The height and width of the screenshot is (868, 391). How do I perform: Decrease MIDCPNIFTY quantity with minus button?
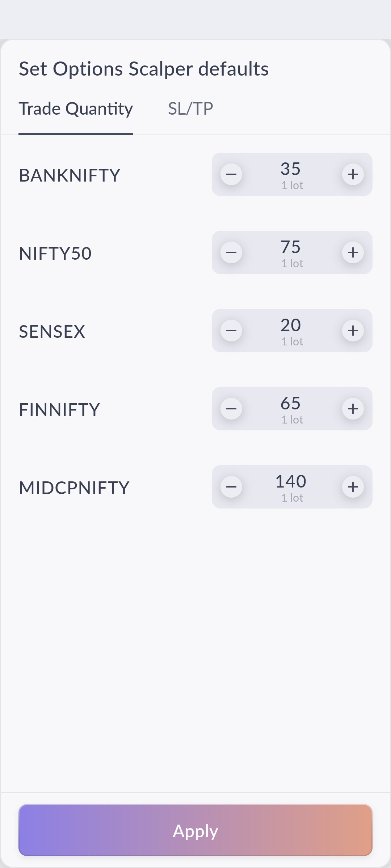pyautogui.click(x=231, y=487)
